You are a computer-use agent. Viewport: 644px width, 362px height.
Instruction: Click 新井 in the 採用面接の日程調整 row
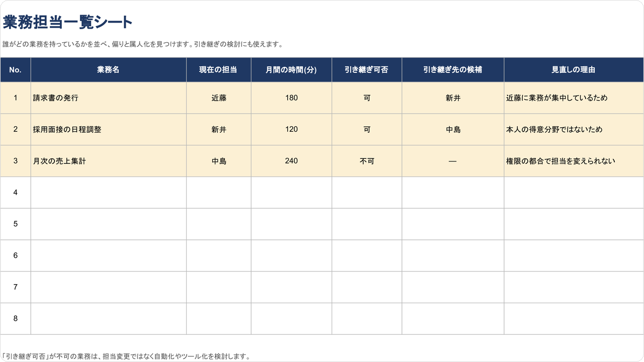[219, 130]
